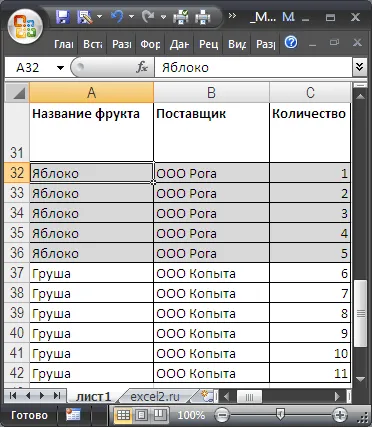Open the Вставка ribbon tab

[93, 44]
